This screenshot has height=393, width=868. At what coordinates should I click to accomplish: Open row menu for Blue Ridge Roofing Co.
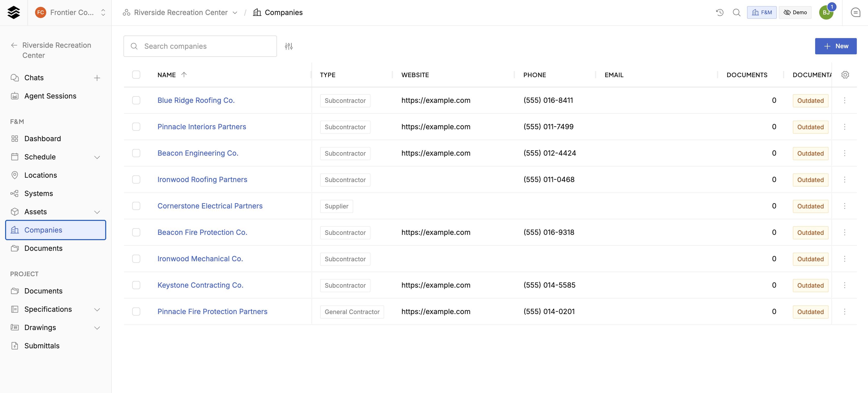844,100
